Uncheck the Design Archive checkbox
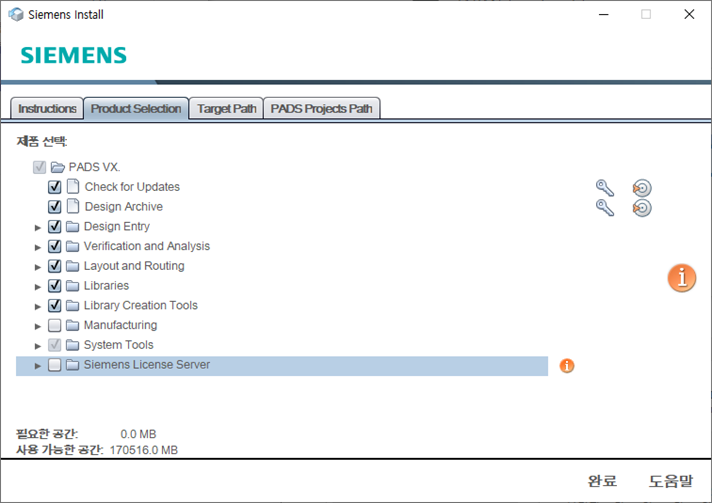The image size is (712, 503). pyautogui.click(x=54, y=207)
